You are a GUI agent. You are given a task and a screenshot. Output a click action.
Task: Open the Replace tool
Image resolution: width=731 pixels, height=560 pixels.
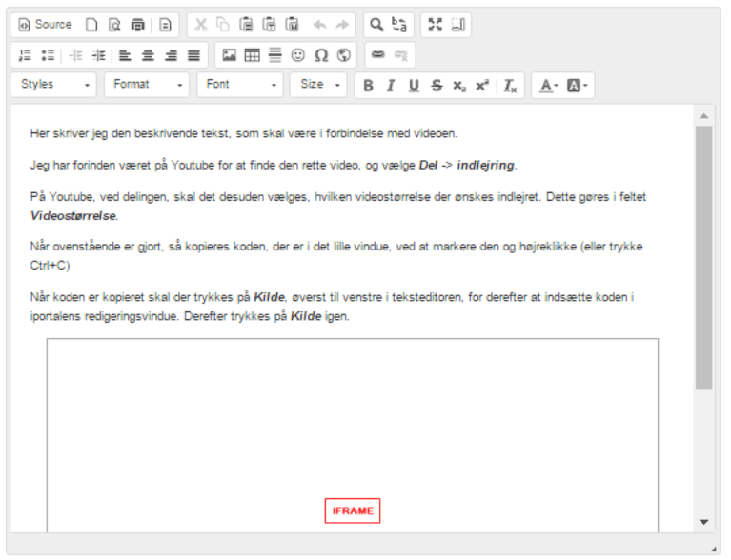(x=399, y=24)
